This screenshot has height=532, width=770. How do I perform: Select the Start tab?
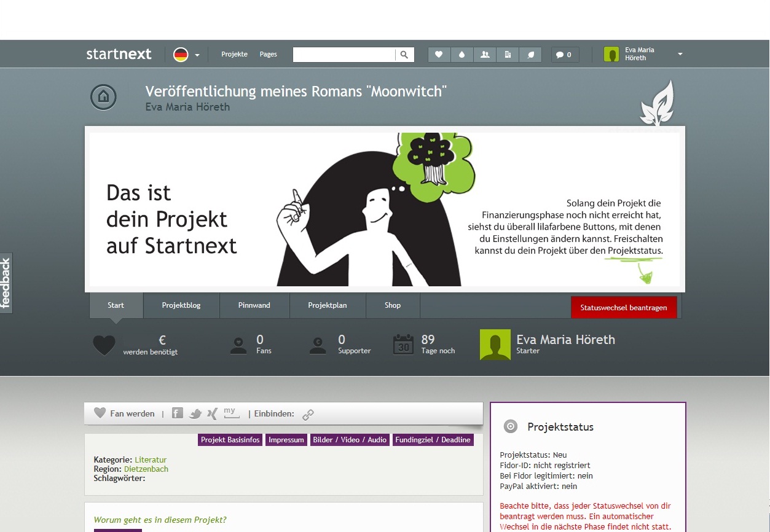click(x=116, y=305)
